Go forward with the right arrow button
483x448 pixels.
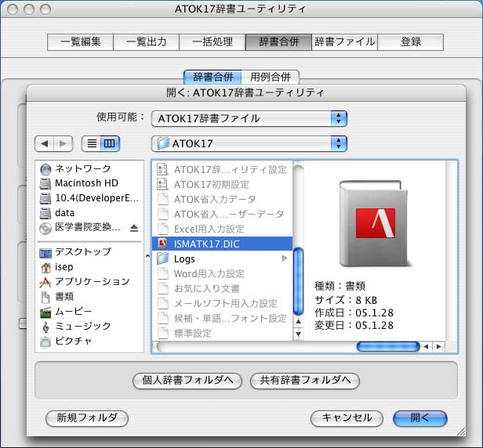click(64, 143)
